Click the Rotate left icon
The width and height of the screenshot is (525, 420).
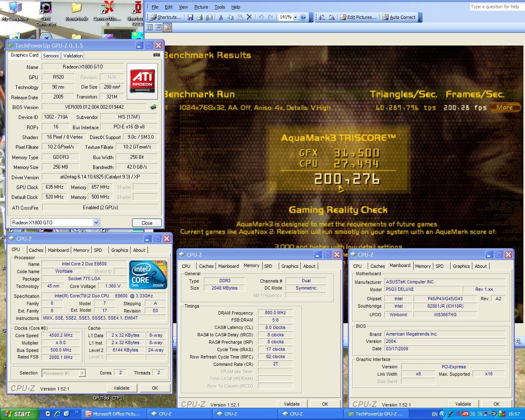click(322, 17)
